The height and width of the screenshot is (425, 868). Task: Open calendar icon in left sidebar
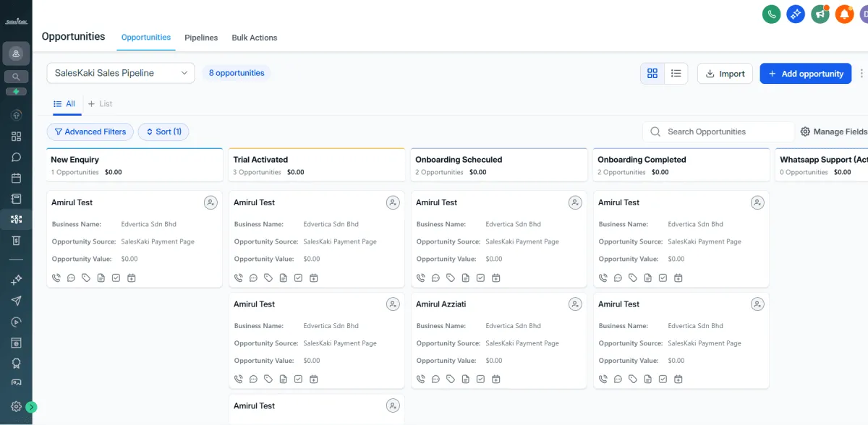tap(16, 178)
